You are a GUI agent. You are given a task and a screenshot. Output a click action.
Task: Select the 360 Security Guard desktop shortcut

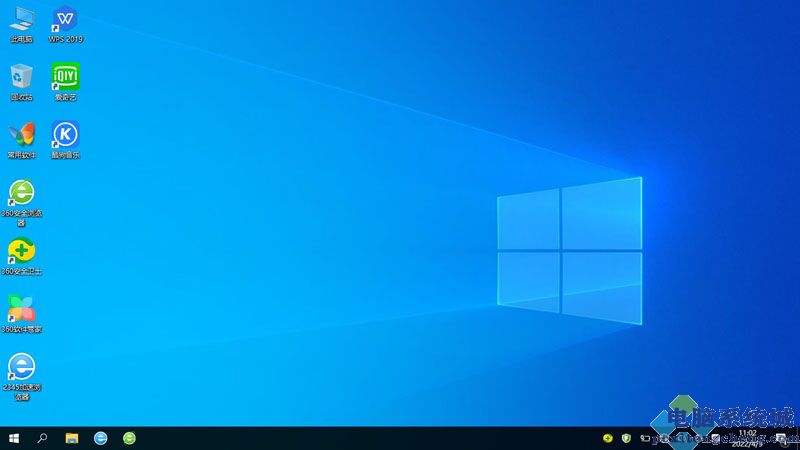click(21, 257)
